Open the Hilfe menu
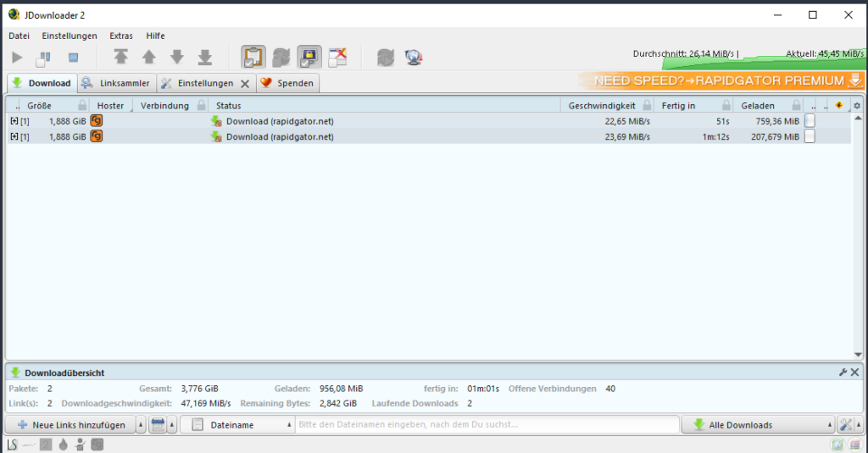868x453 pixels. click(x=156, y=36)
